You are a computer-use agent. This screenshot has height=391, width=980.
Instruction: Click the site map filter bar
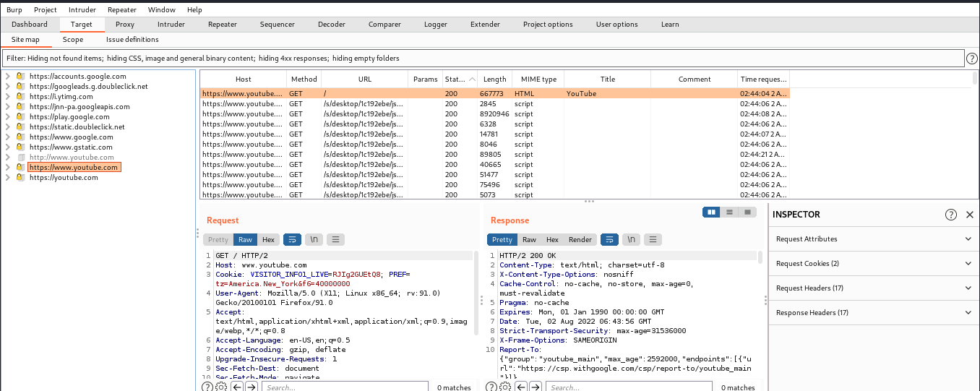pyautogui.click(x=483, y=58)
